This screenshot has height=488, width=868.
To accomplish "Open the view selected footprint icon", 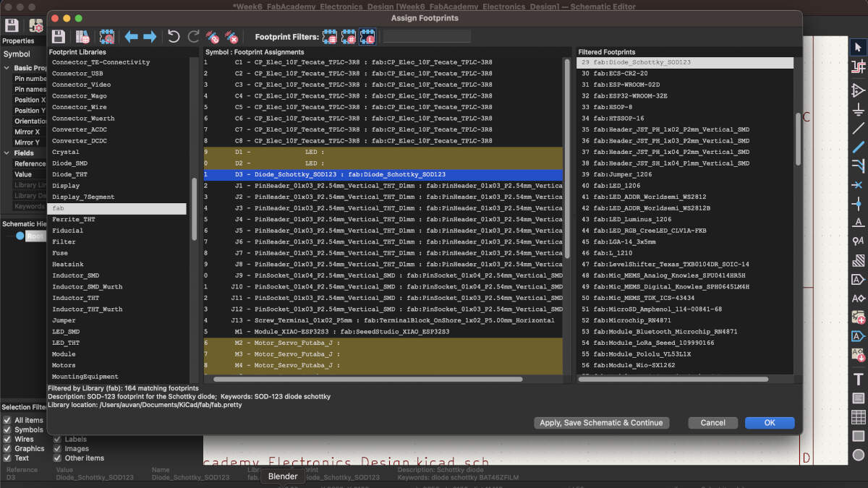I will pos(107,36).
